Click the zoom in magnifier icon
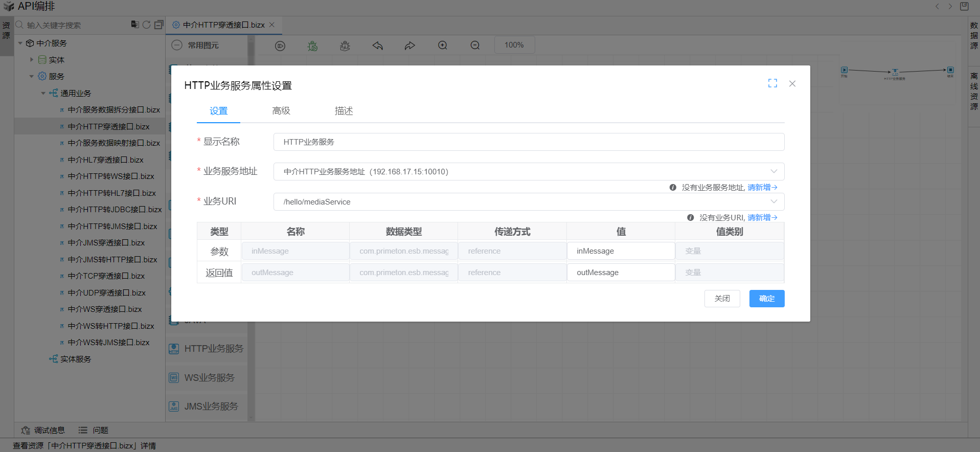Screen dimensions: 980x452 coord(443,46)
